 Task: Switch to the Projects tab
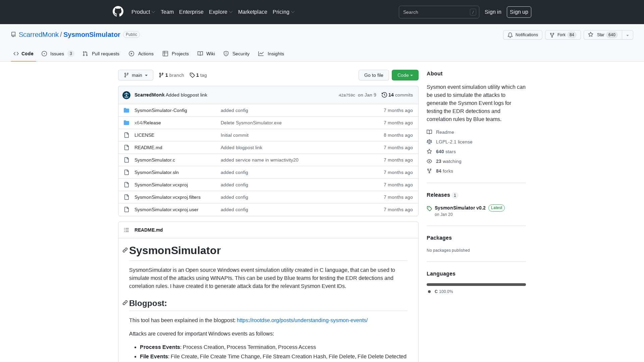(x=176, y=54)
